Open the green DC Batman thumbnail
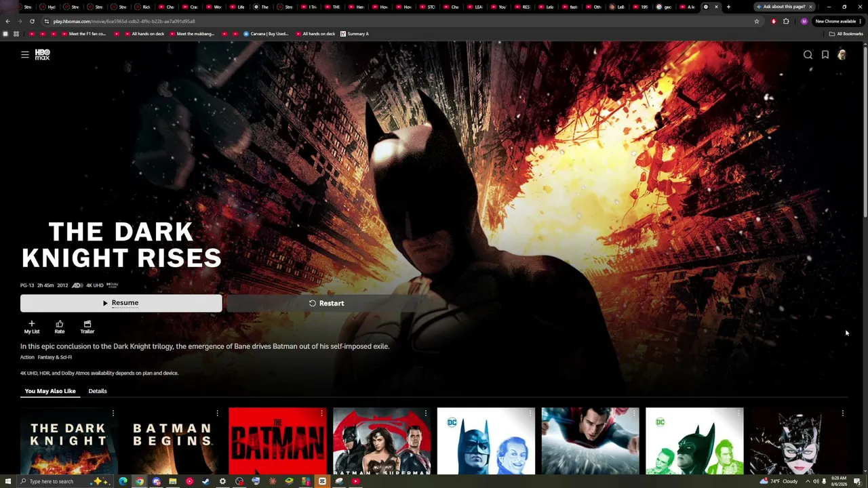The image size is (868, 488). click(x=694, y=441)
